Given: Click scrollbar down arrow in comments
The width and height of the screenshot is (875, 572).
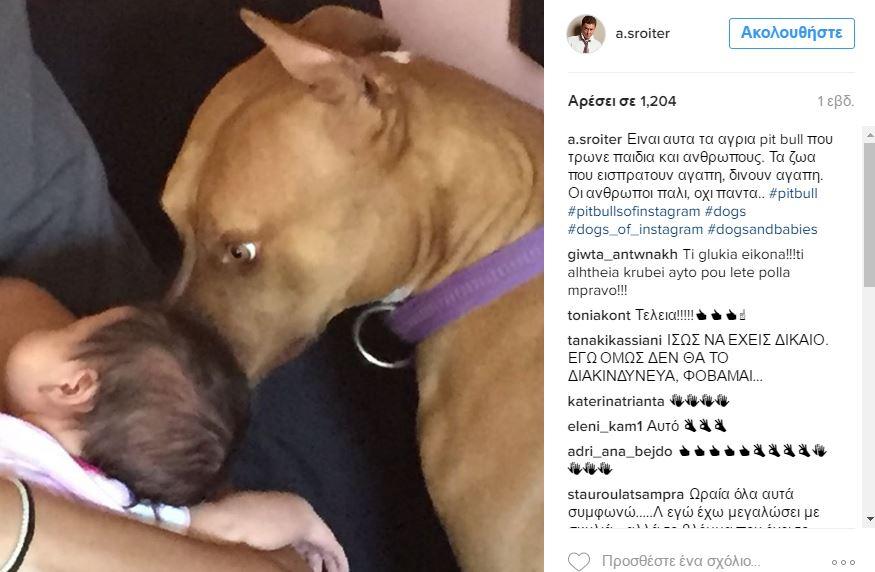Looking at the screenshot, I should coord(869,520).
